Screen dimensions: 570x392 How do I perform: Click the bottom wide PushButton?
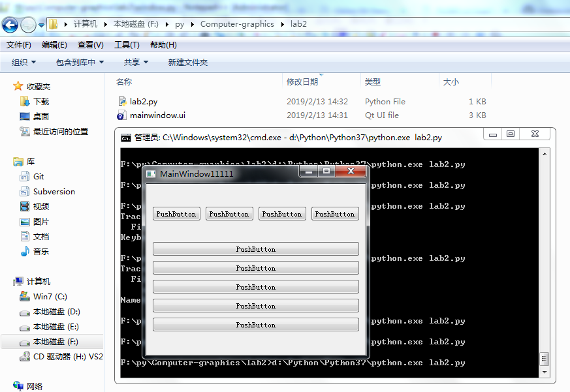coord(256,325)
